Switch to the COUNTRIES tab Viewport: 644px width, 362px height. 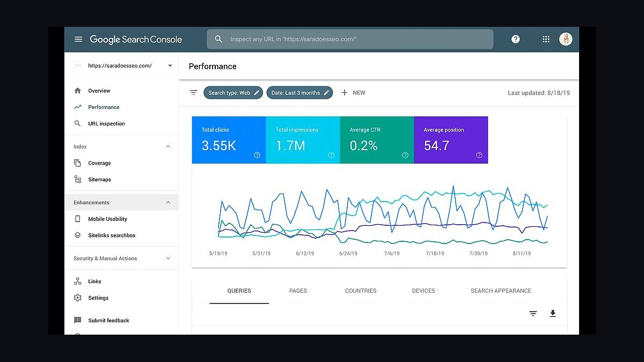point(361,291)
